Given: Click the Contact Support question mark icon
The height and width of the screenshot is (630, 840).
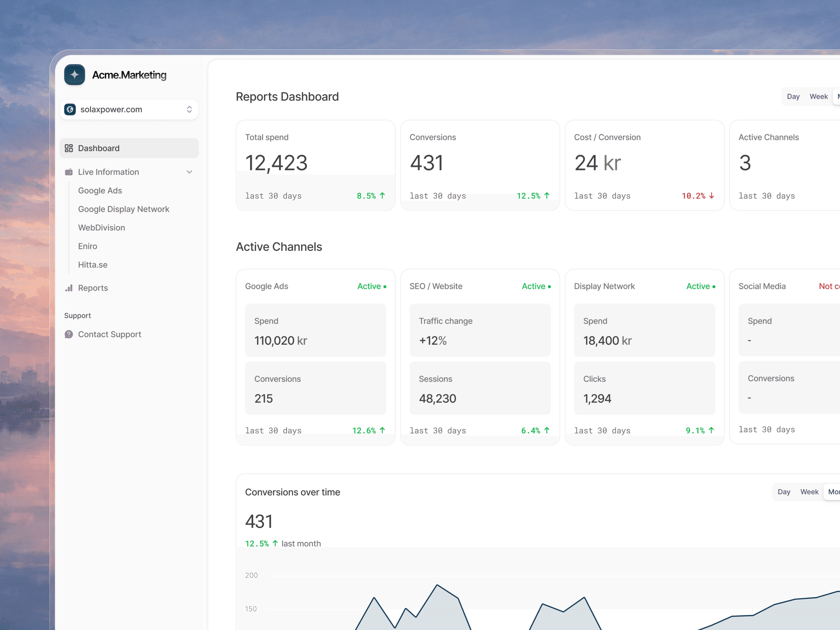Looking at the screenshot, I should click(69, 334).
